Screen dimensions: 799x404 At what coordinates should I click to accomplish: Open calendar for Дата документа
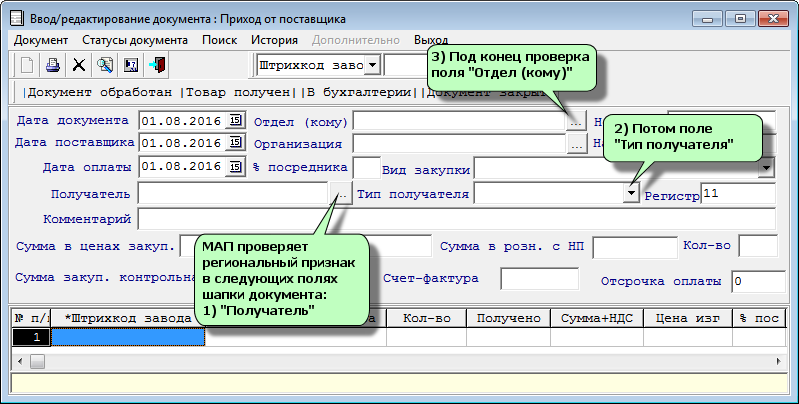pos(234,120)
